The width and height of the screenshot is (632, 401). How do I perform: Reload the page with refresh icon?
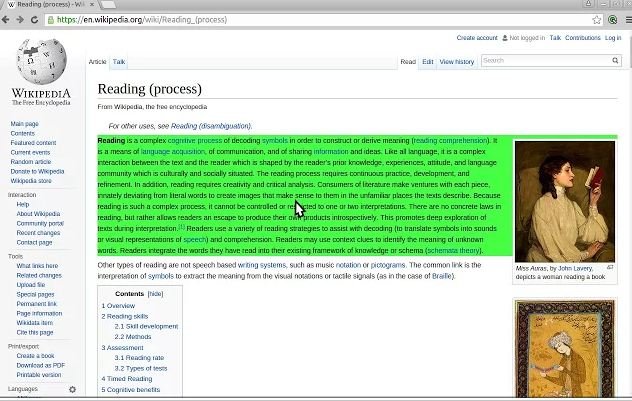[34, 20]
